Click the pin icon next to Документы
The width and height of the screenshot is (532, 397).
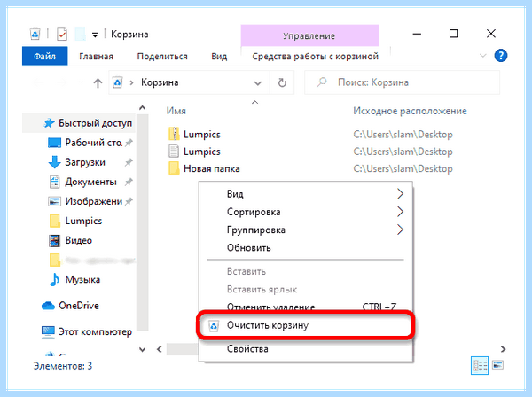tap(129, 182)
